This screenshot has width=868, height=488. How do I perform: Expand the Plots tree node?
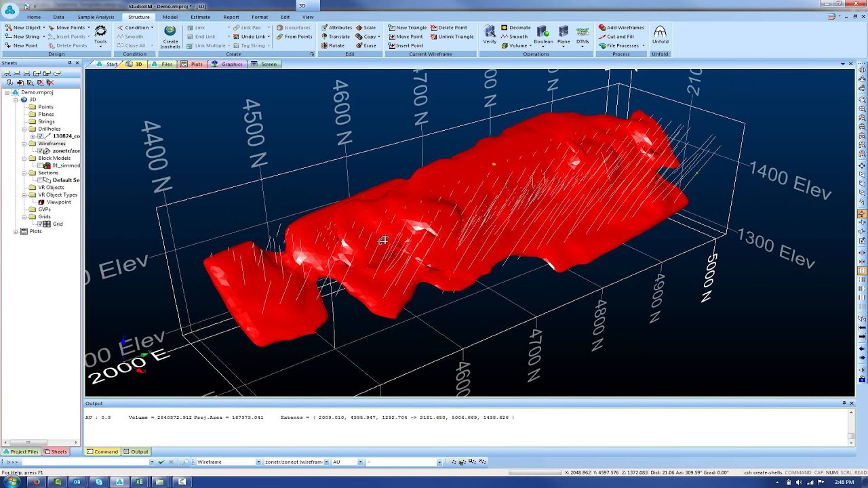point(16,231)
